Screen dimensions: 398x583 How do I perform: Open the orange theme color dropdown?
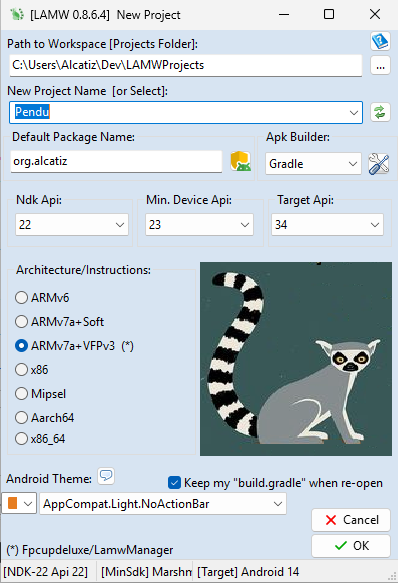(x=19, y=503)
